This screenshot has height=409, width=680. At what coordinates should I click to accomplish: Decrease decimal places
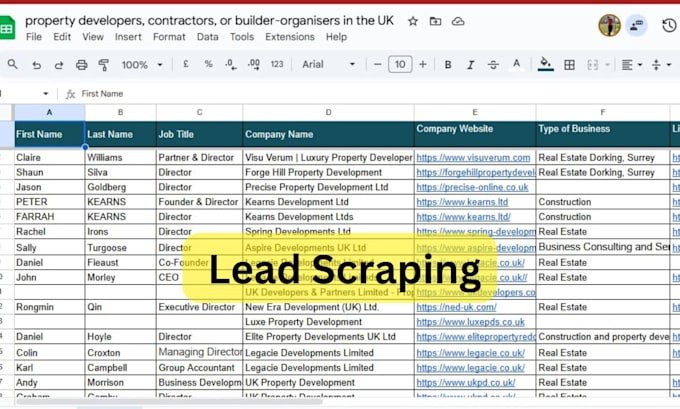pos(231,65)
